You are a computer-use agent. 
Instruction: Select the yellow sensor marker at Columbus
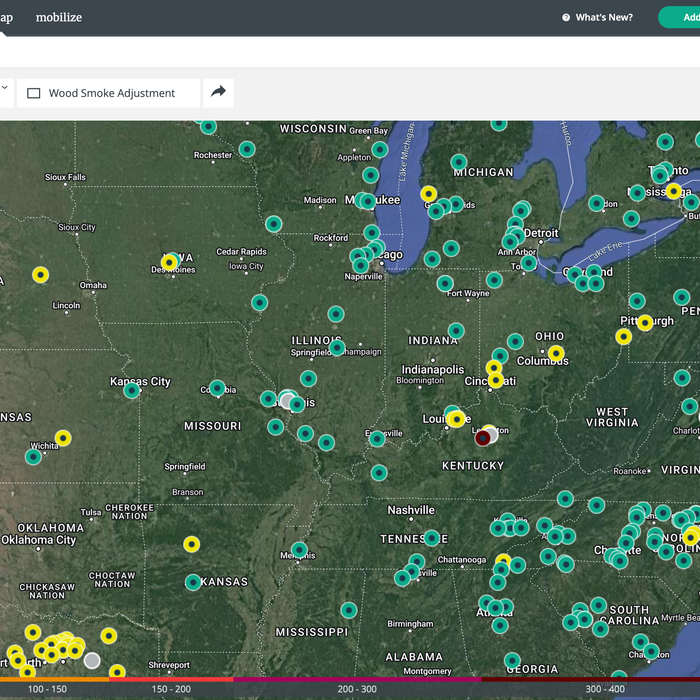coord(556,353)
